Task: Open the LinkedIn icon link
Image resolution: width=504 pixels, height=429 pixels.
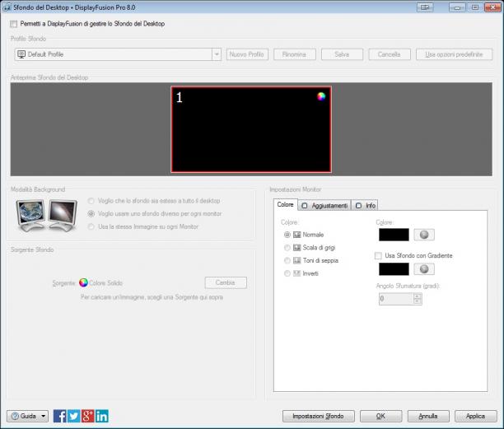Action: tap(102, 416)
